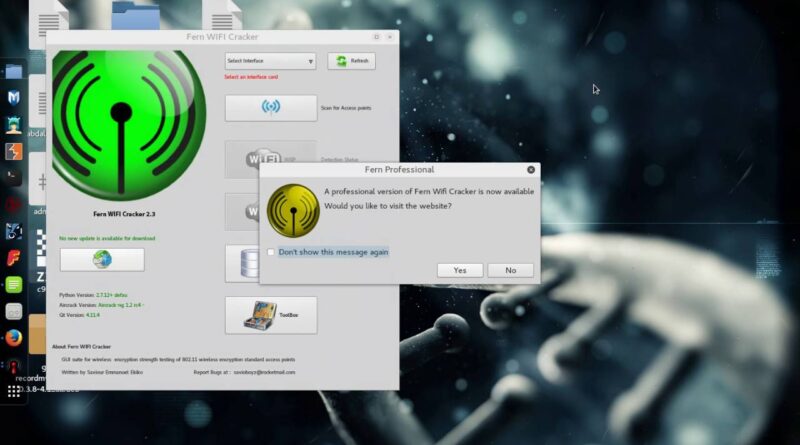This screenshot has height=445, width=800.
Task: Click the Refresh button
Action: (352, 61)
